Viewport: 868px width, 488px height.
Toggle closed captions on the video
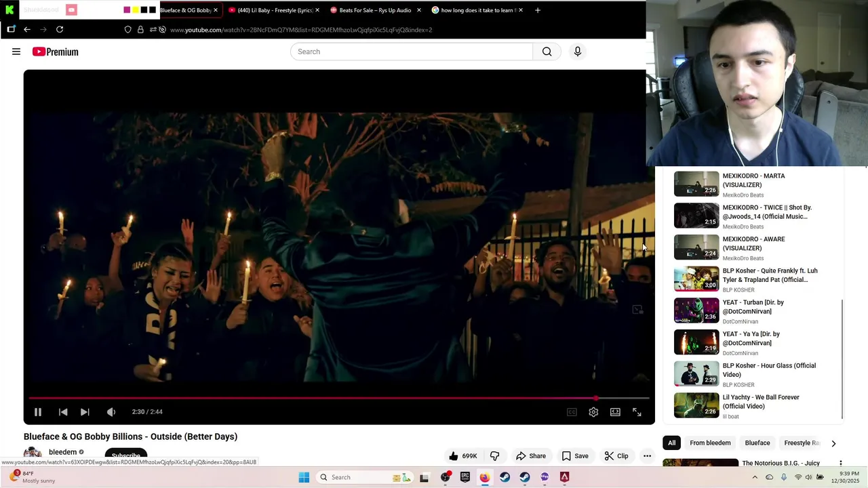572,412
